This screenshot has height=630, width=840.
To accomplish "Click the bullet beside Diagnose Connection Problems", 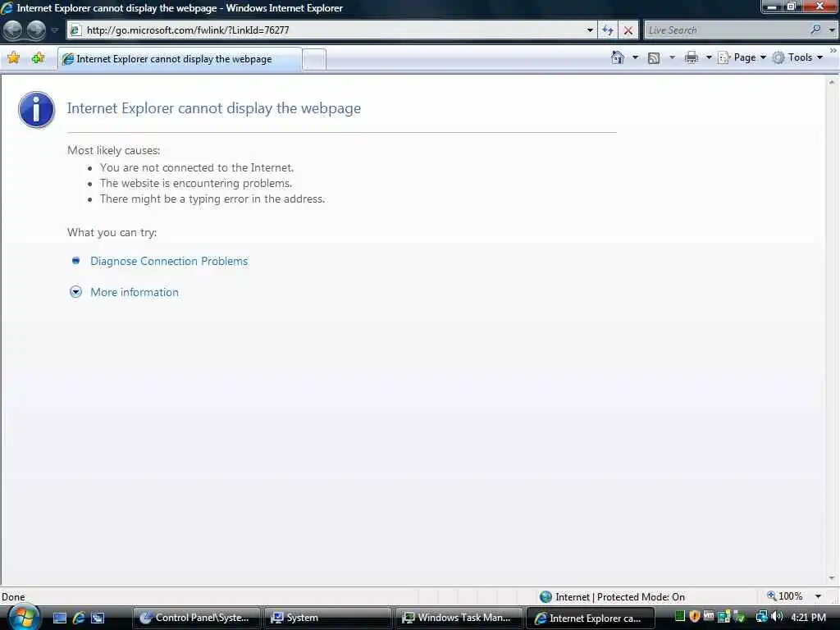I will pos(75,260).
